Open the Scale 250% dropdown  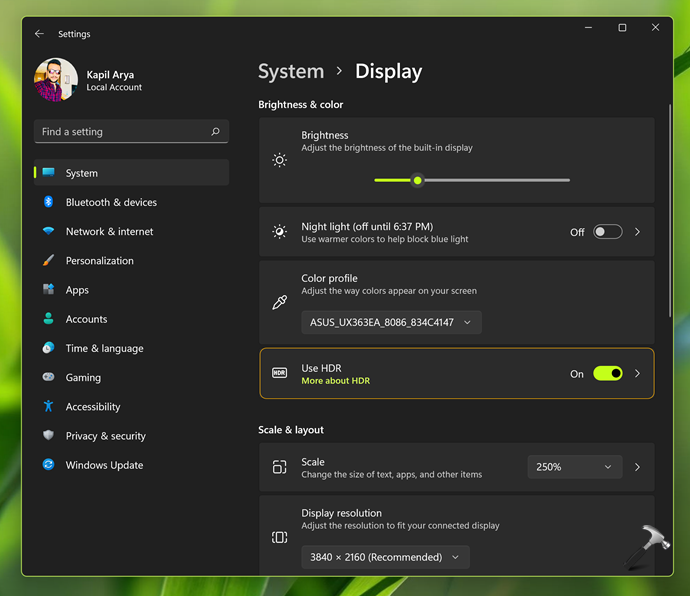(574, 467)
